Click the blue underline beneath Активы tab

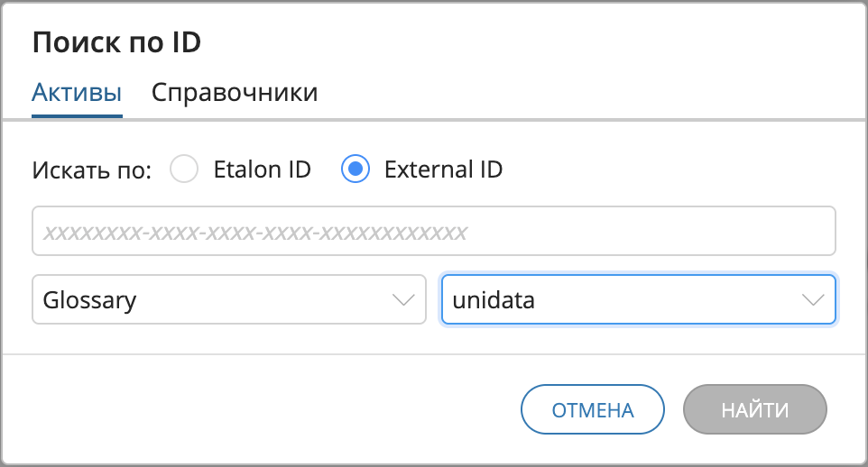pyautogui.click(x=77, y=115)
